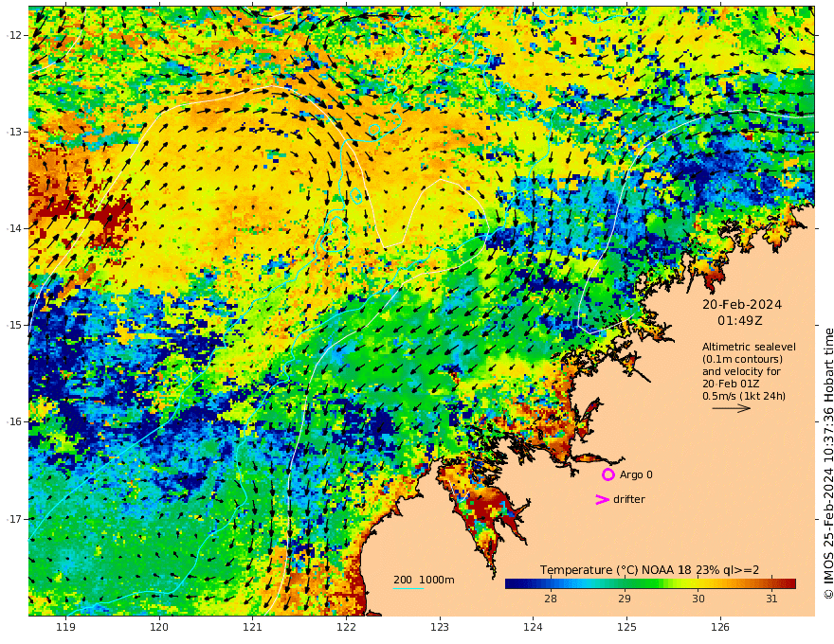Screen dimensions: 834x644
Task: Click the magenta drifter arrow marker
Action: (x=602, y=499)
